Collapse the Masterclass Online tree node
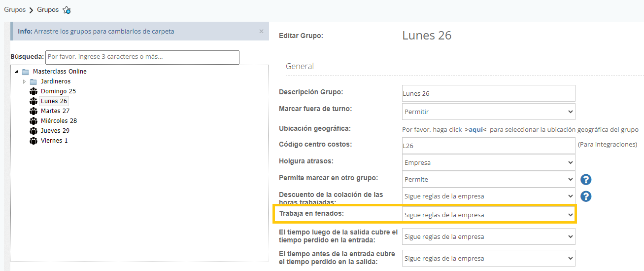 tap(17, 72)
